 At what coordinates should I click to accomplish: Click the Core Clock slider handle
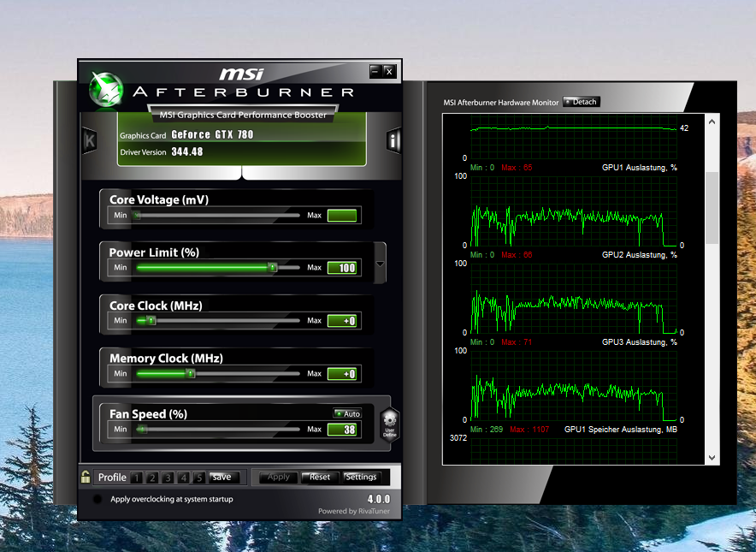tap(151, 320)
